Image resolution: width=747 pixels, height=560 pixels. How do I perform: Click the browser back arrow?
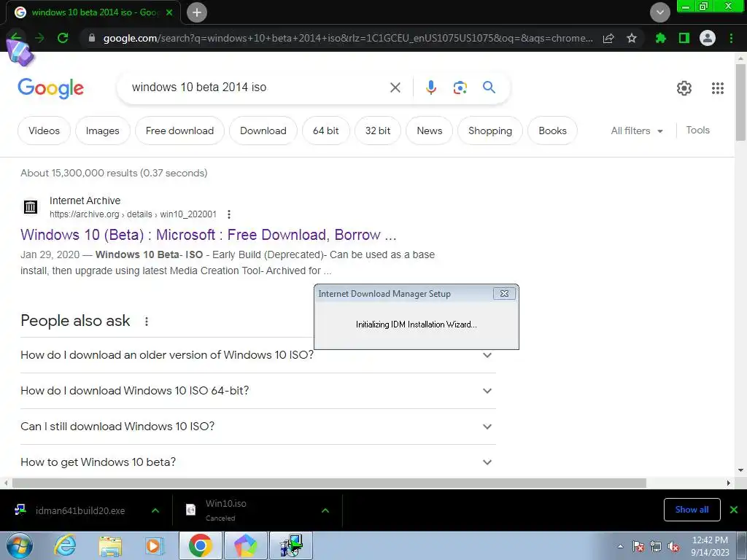point(16,38)
